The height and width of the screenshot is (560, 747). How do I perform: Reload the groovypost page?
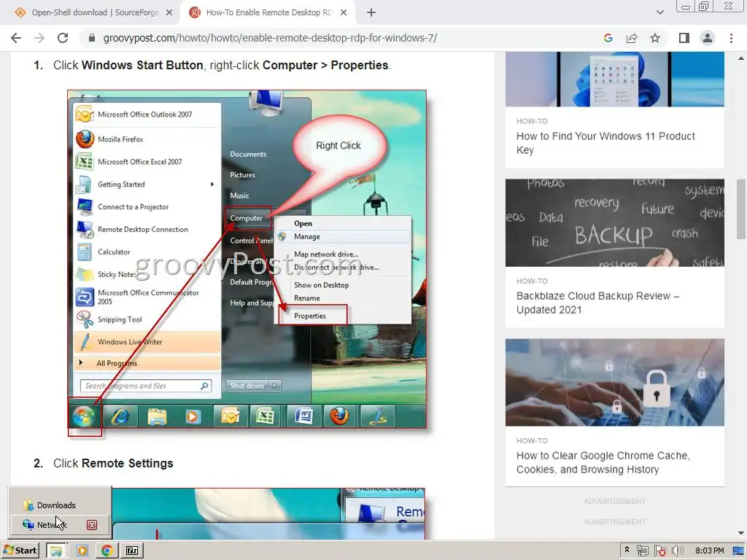[x=63, y=38]
